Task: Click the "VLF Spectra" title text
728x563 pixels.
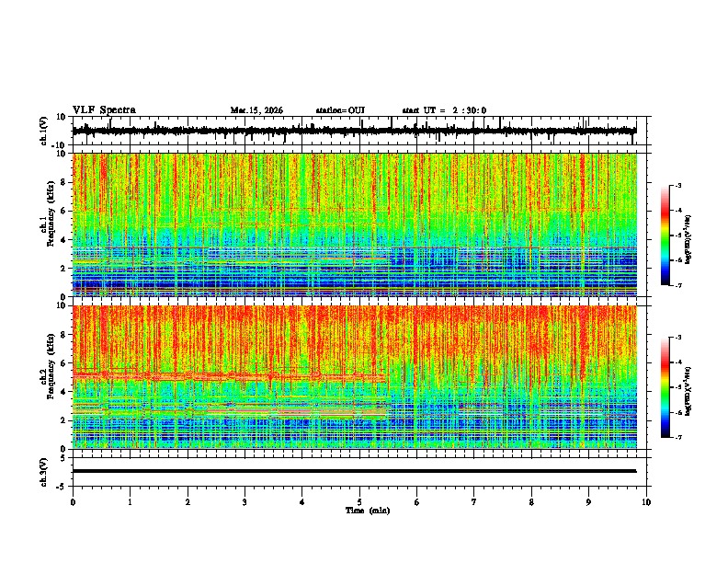Action: tap(104, 110)
